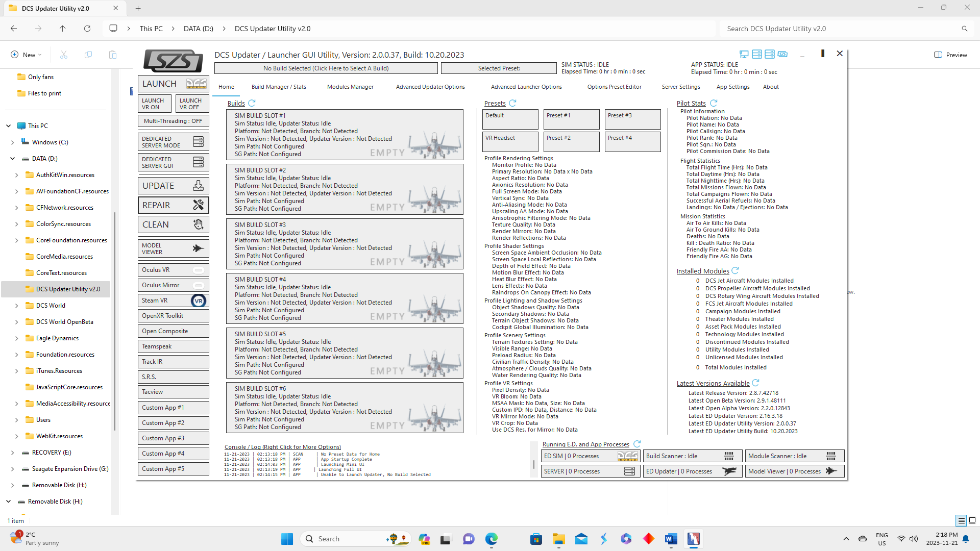This screenshot has width=980, height=551.
Task: Select the VR Headset preset
Action: (x=510, y=142)
